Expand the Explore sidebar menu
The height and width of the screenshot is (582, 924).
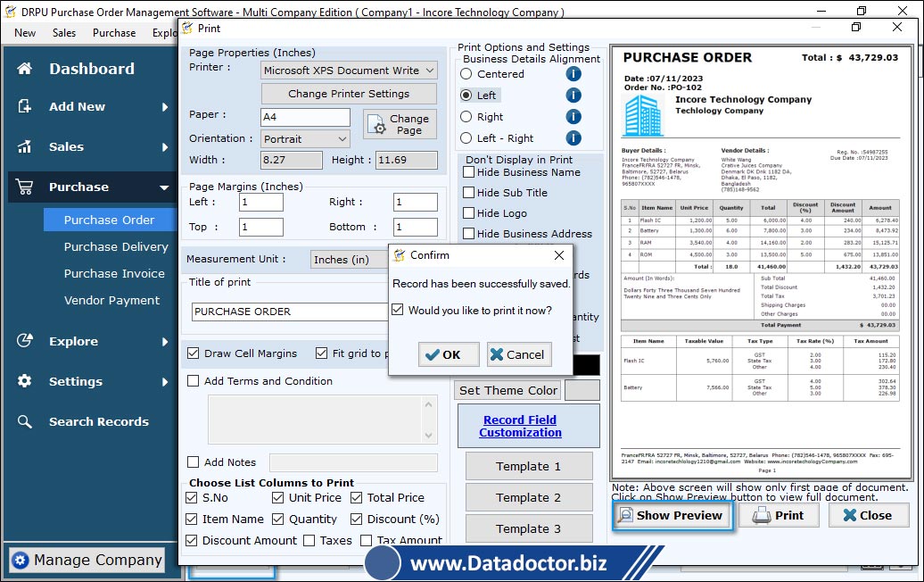click(165, 341)
